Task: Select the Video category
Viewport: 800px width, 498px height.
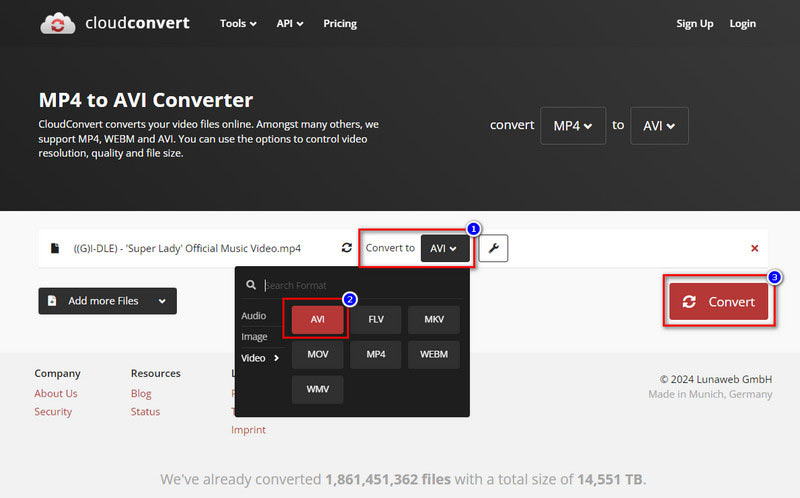Action: coord(260,358)
